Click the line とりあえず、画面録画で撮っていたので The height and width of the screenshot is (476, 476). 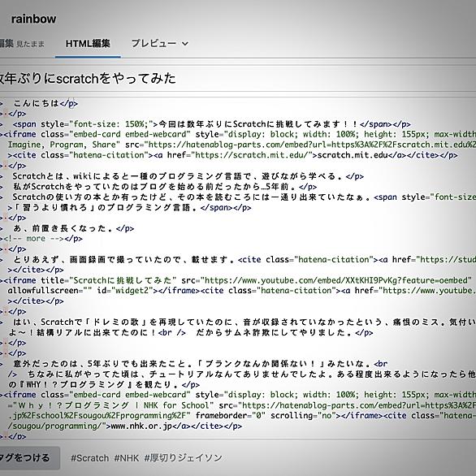pos(244,260)
